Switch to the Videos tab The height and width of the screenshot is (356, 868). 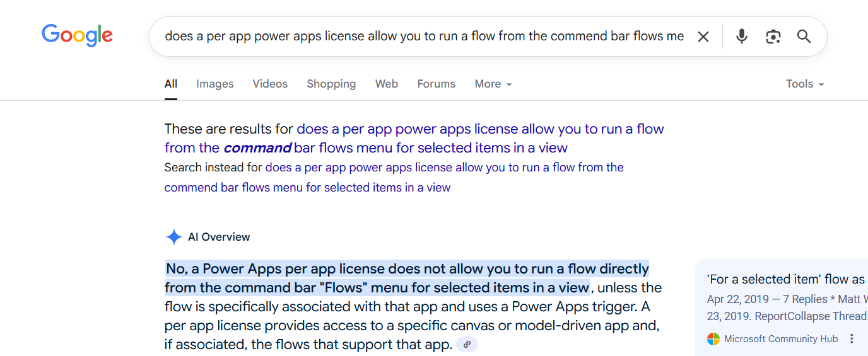pos(270,84)
